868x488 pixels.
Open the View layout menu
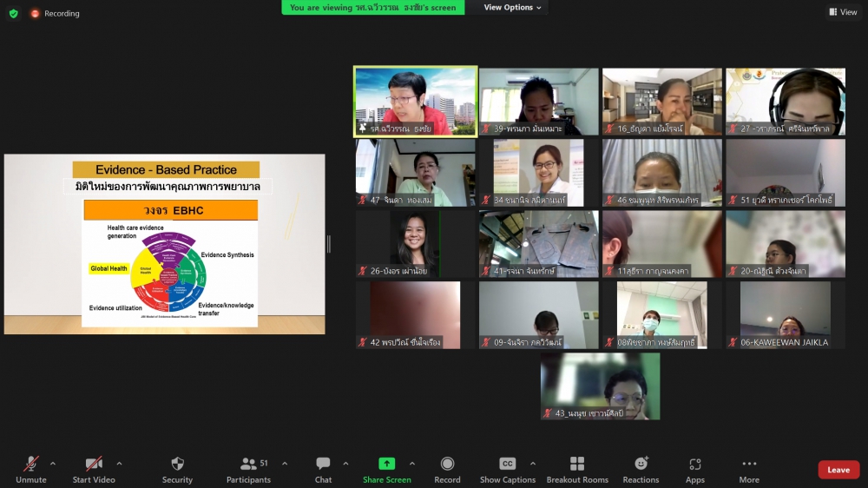(x=843, y=12)
